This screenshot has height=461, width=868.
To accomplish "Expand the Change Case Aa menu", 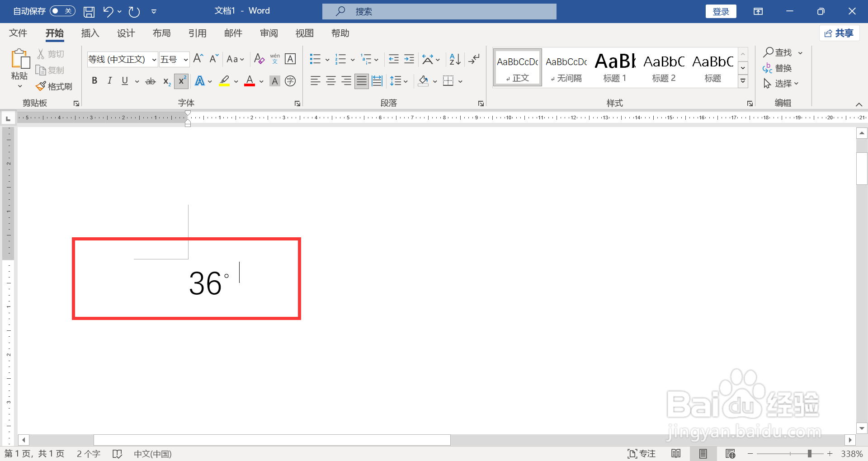I will (236, 59).
